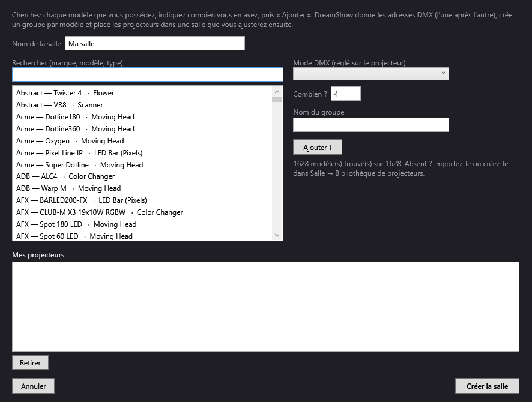Cancel with the Annuler button
The height and width of the screenshot is (402, 532).
33,386
